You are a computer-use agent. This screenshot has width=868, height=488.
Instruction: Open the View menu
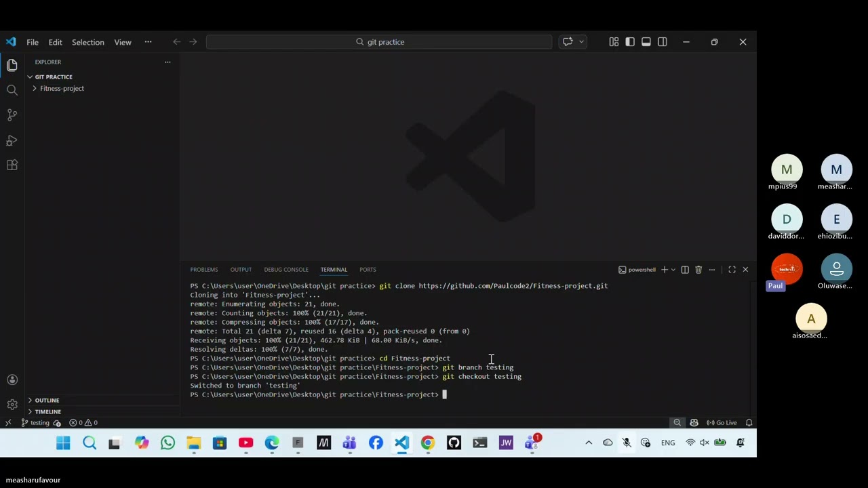[x=123, y=42]
